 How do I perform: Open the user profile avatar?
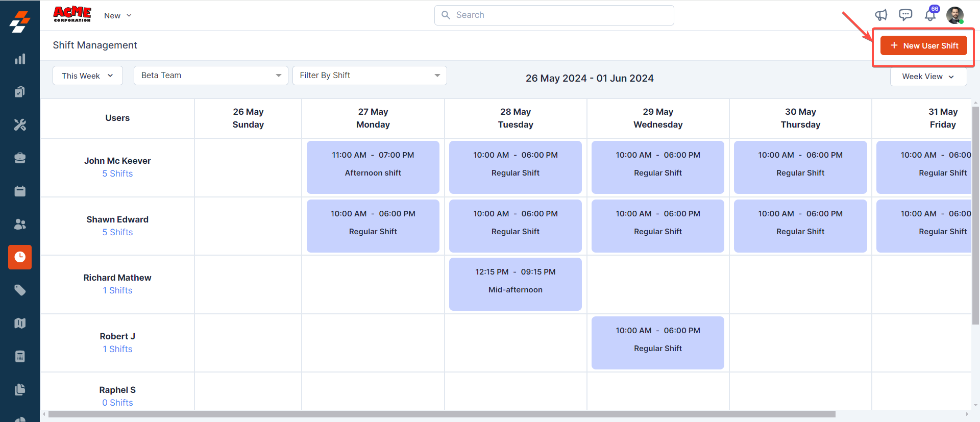[x=954, y=15]
